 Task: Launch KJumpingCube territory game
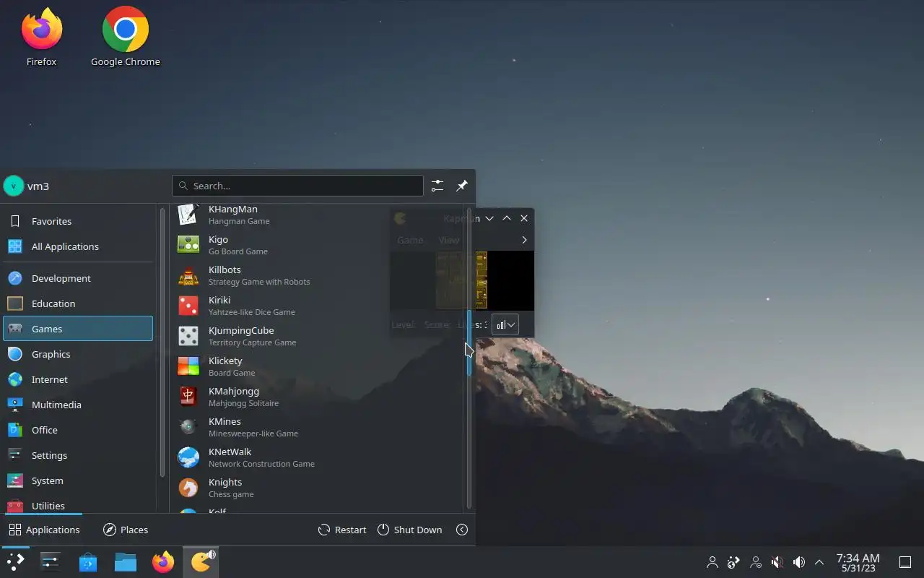point(316,336)
